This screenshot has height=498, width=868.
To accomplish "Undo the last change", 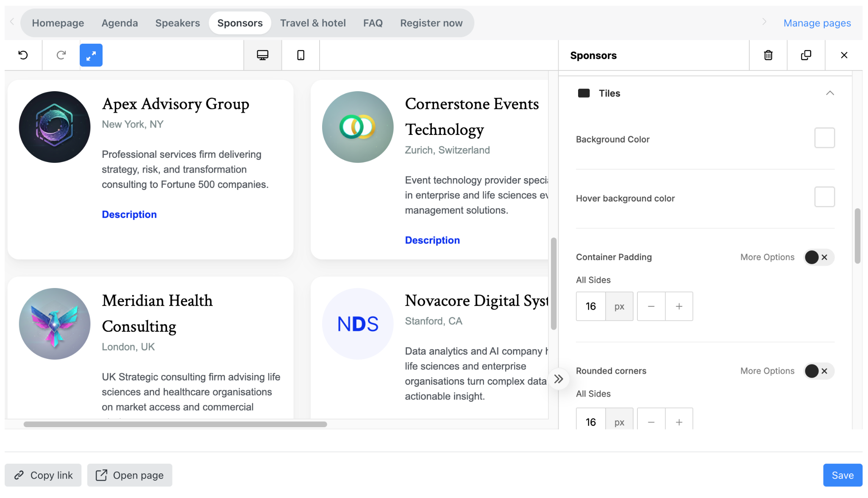I will [23, 55].
